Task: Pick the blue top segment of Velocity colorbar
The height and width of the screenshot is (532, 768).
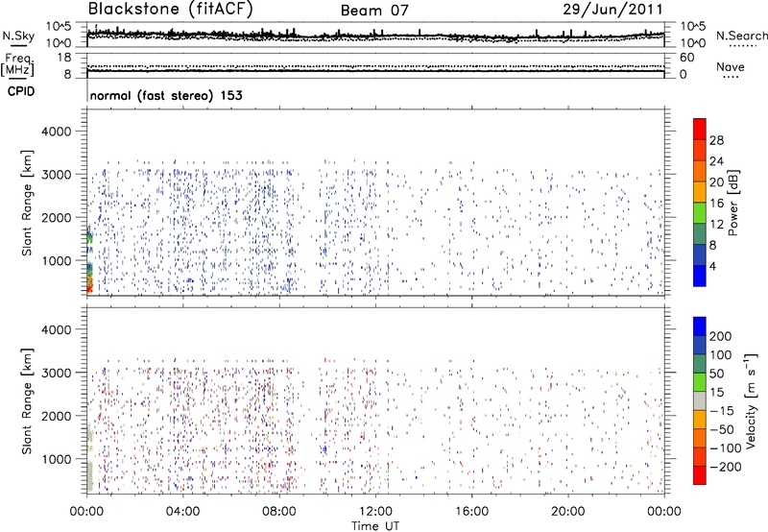Action: [x=700, y=326]
